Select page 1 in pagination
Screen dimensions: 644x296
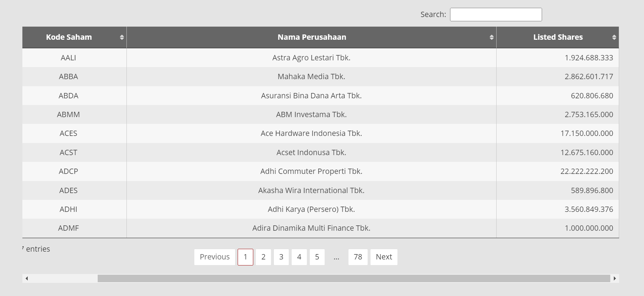tap(245, 257)
